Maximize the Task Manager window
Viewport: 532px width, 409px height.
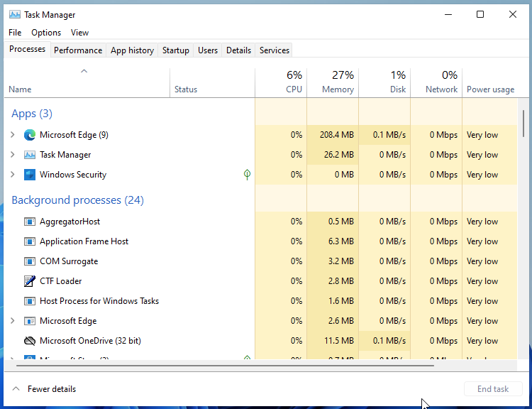pos(480,15)
